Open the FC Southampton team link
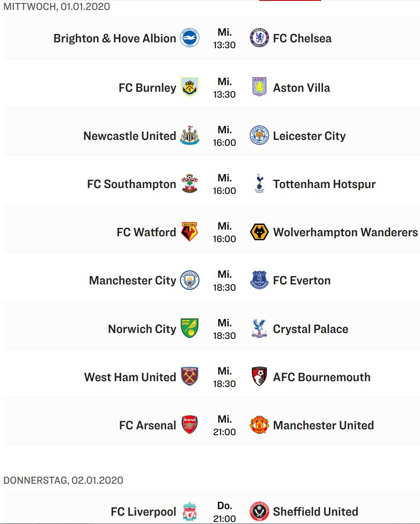 (x=132, y=184)
